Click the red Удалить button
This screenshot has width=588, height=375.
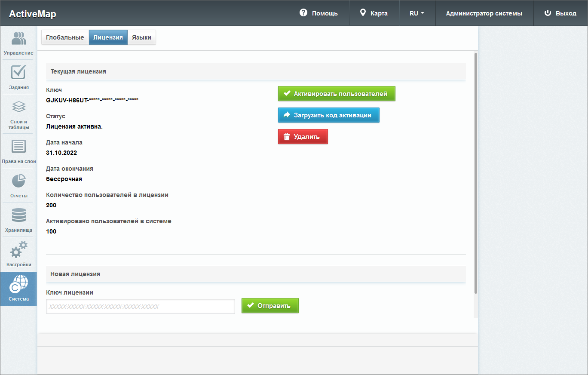coord(303,137)
